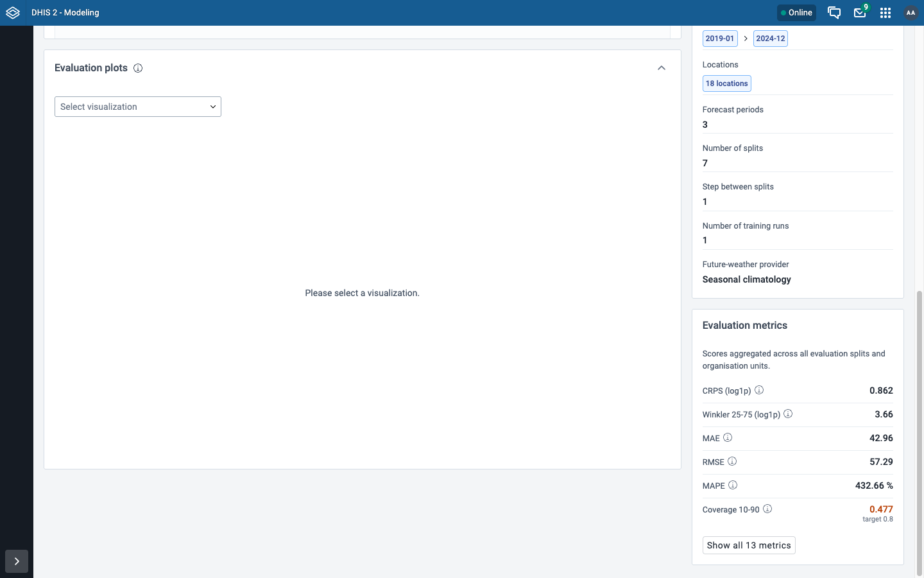Click the CRPS (log1p) info icon
This screenshot has height=578, width=924.
coord(759,390)
